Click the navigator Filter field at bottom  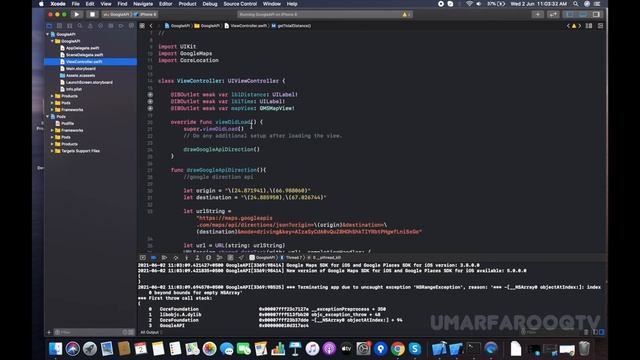click(94, 332)
